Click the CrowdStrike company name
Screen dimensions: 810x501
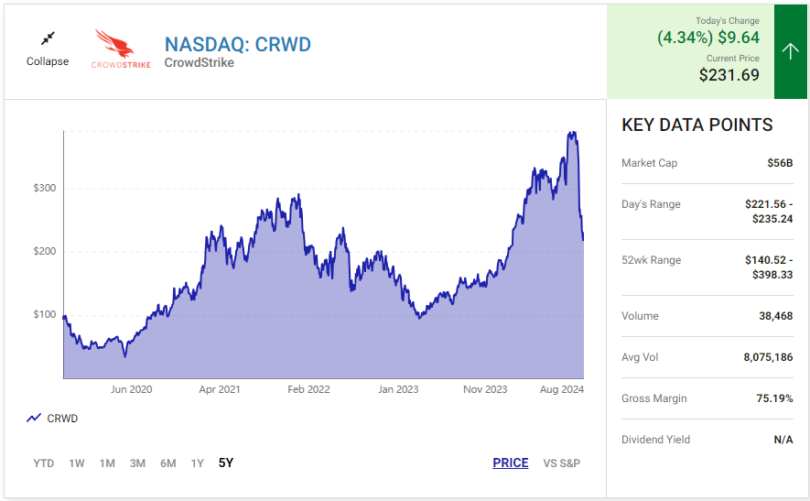click(199, 63)
